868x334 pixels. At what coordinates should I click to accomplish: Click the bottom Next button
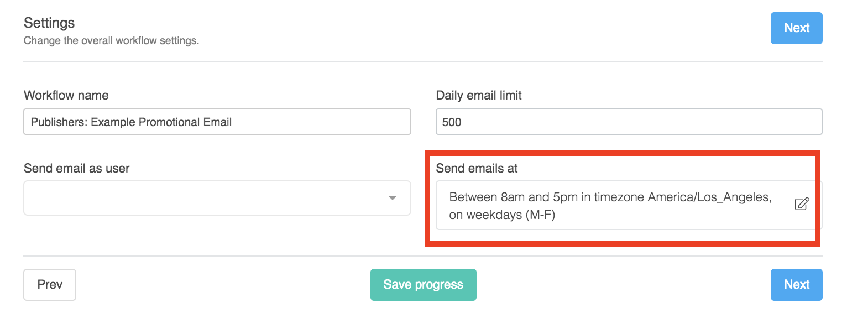tap(796, 285)
